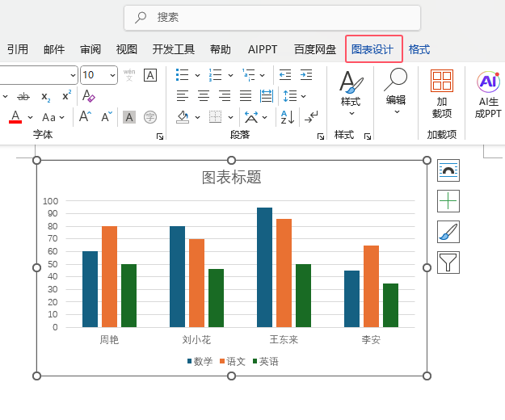This screenshot has height=420, width=505.
Task: Apply superscript formatting
Action: pyautogui.click(x=67, y=95)
